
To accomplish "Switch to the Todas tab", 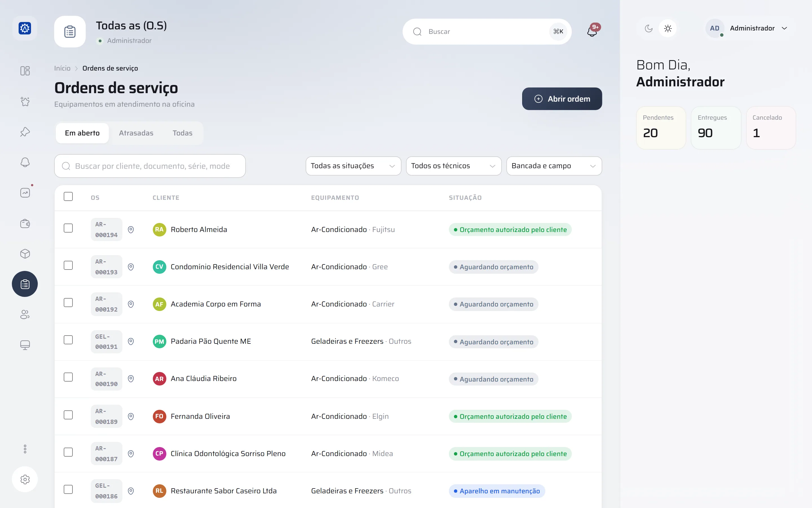I will [x=182, y=133].
